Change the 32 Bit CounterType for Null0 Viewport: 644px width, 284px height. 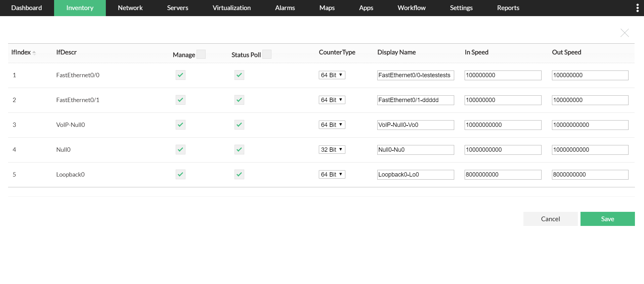point(332,150)
